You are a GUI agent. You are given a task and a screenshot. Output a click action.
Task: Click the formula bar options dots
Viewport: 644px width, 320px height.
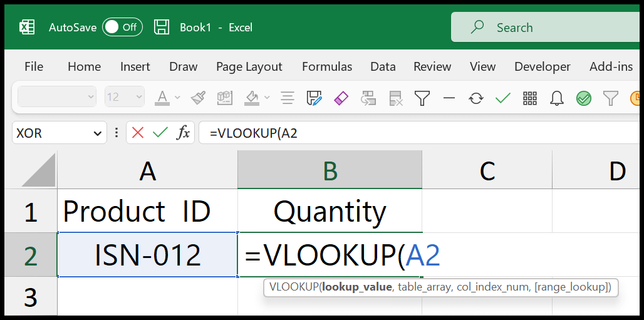117,133
